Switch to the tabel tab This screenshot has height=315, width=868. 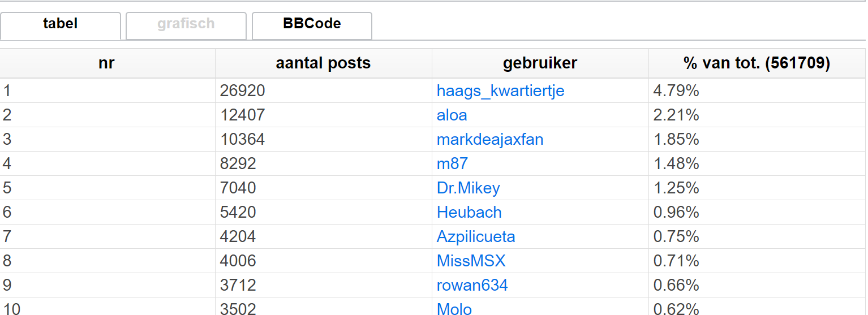61,25
